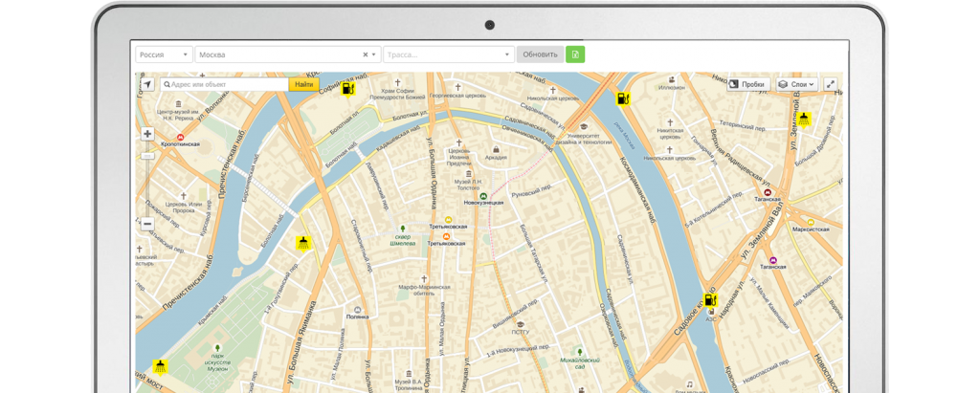Open the Россия country dropdown
980x393 pixels.
pyautogui.click(x=164, y=55)
